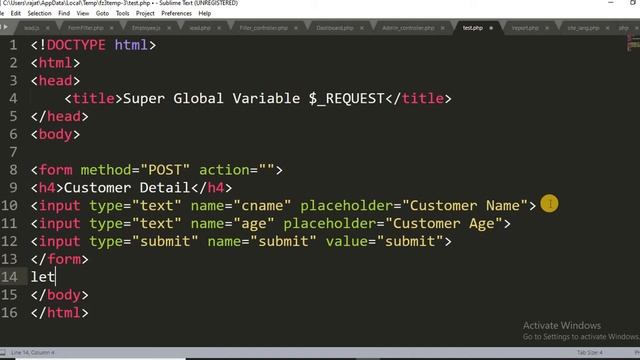
Task: Click the "Customer Age" placeholder string
Action: click(443, 224)
